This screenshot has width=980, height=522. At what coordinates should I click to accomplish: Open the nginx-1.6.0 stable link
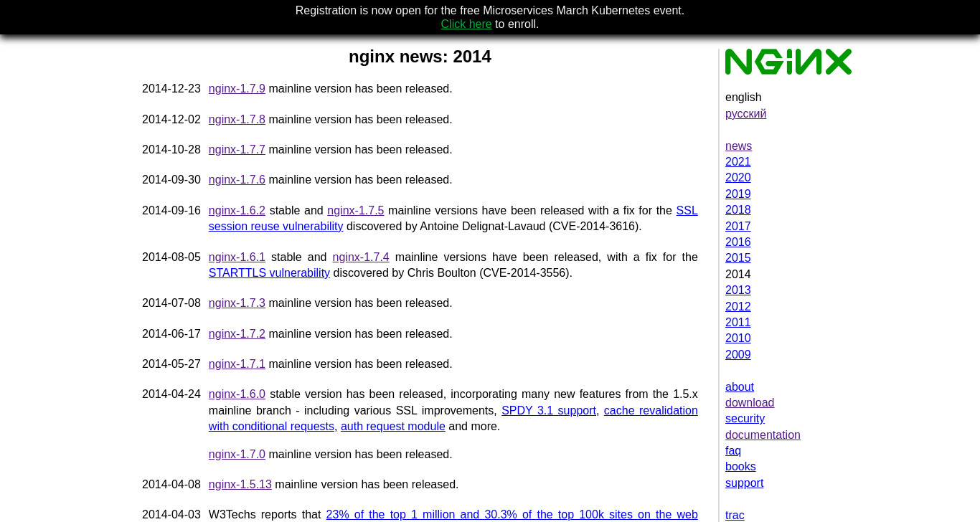237,394
